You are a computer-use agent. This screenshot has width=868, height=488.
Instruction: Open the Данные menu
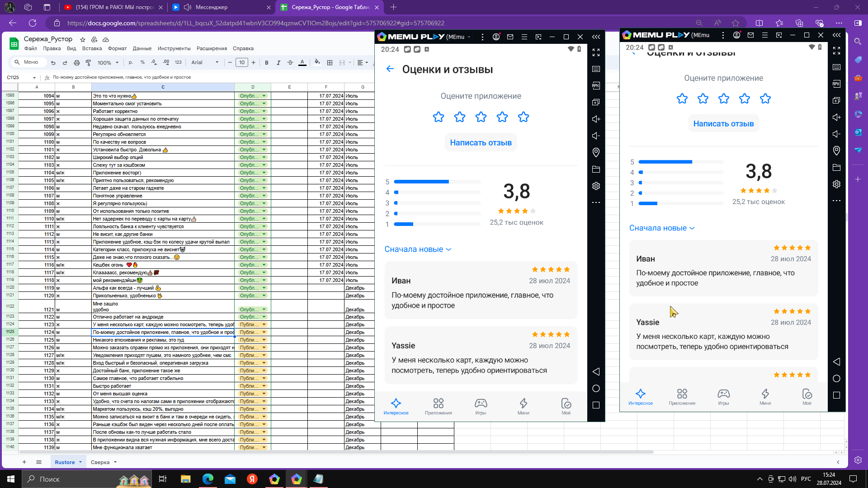coord(142,48)
